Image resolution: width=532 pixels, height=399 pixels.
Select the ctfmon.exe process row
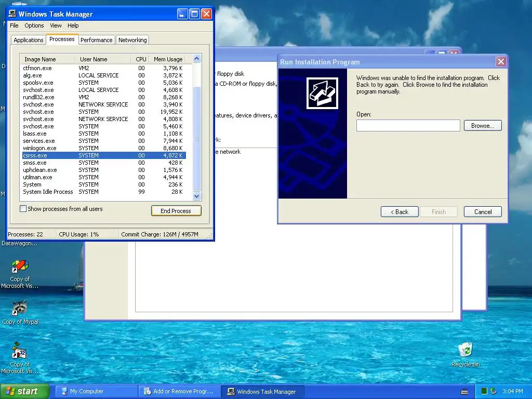point(104,68)
